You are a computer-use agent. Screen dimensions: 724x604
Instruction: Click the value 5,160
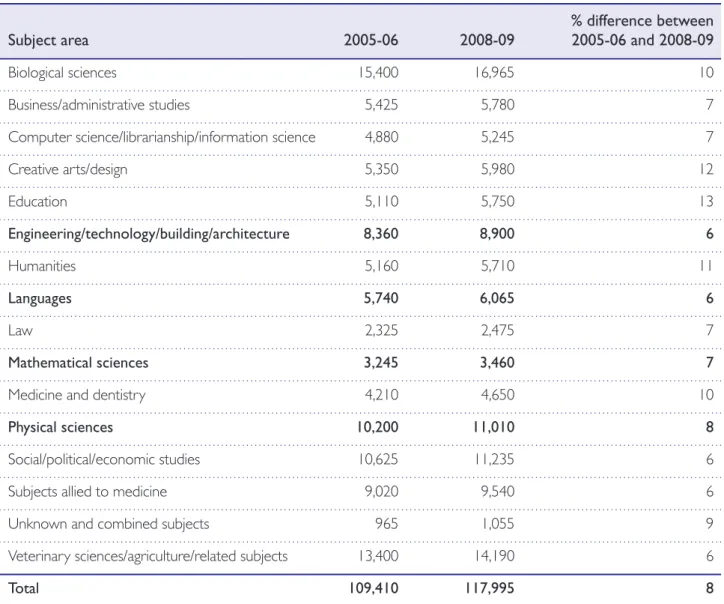381,266
